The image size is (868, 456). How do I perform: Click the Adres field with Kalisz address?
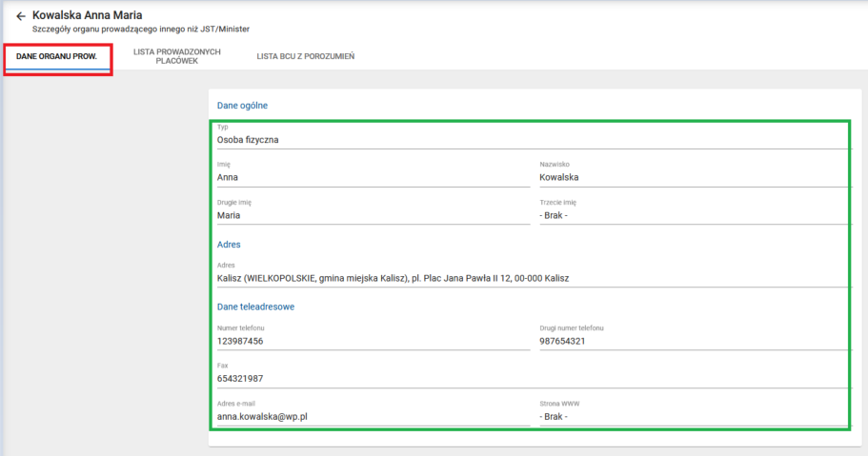coord(533,278)
